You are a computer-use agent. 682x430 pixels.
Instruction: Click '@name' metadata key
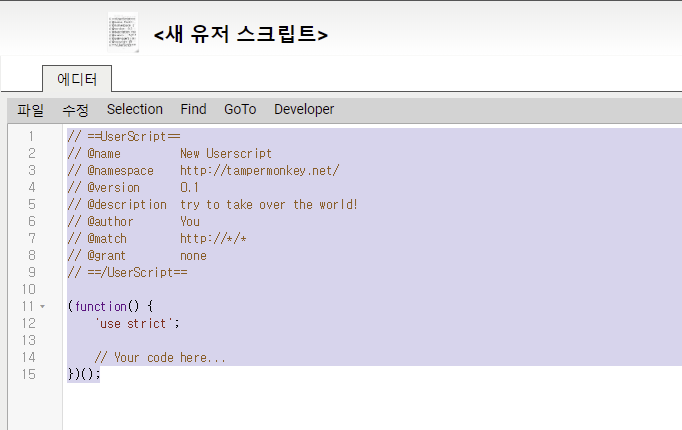pos(104,153)
